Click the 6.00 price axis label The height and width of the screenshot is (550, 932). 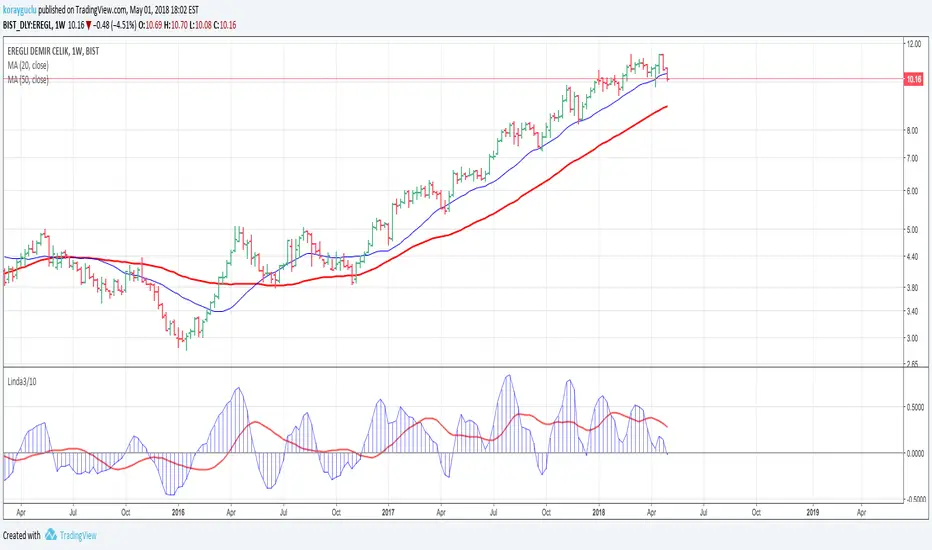tap(912, 191)
